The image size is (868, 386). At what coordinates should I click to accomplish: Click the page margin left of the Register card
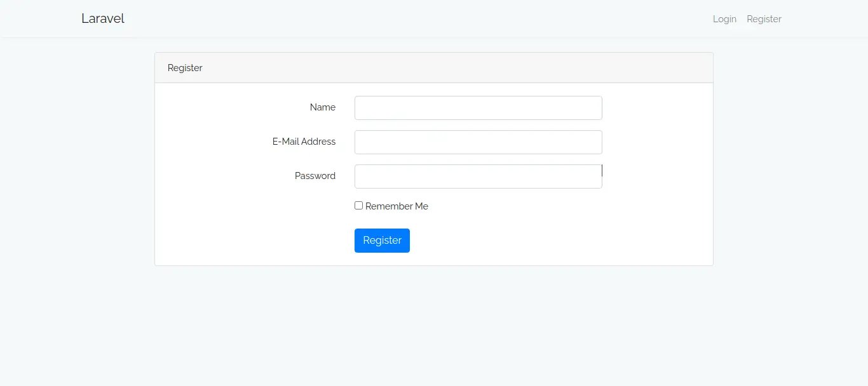76,159
